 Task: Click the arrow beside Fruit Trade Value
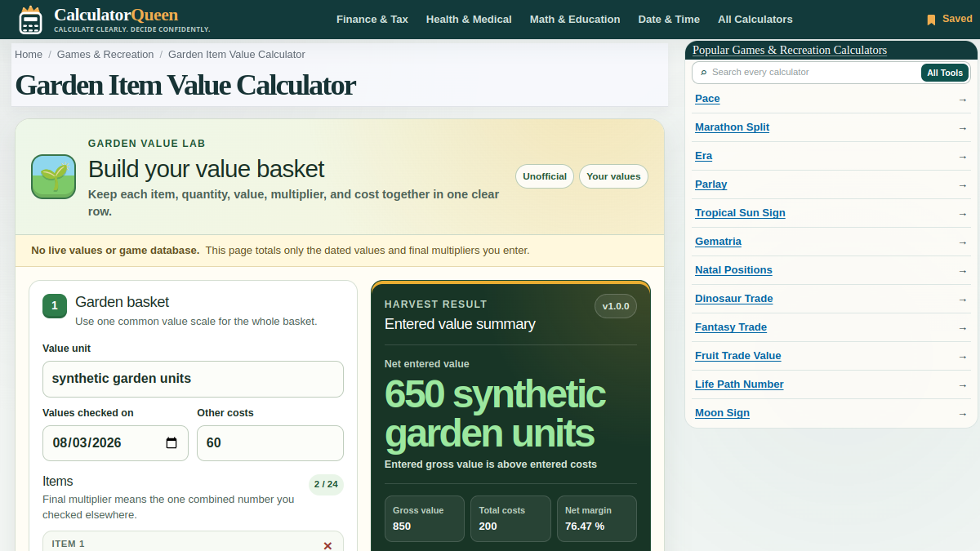point(962,357)
